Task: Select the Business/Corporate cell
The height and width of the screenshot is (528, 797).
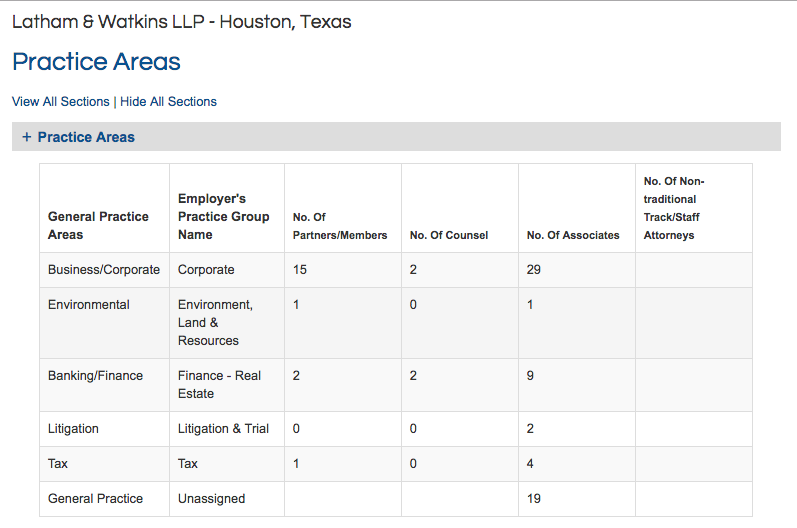Action: [x=104, y=270]
